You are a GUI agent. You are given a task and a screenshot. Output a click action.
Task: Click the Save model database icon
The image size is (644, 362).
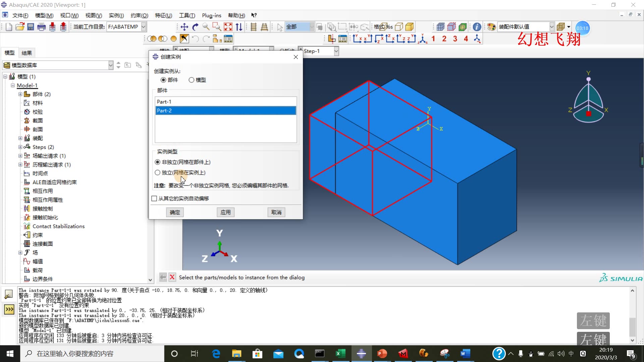click(x=31, y=27)
